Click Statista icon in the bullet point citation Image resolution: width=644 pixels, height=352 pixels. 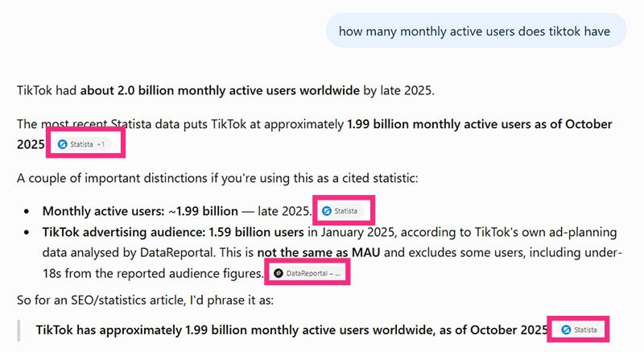(327, 211)
